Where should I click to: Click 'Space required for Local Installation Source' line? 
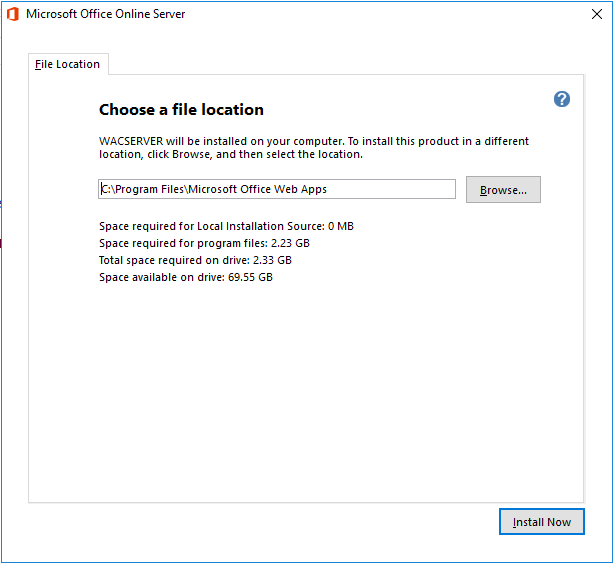coord(226,226)
